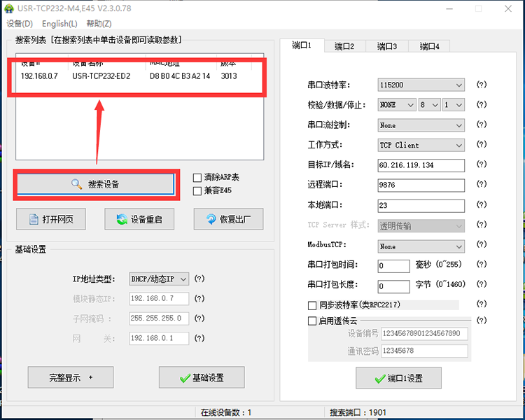This screenshot has height=420, width=525.
Task: Switch to the 端口2 tab
Action: (x=344, y=46)
